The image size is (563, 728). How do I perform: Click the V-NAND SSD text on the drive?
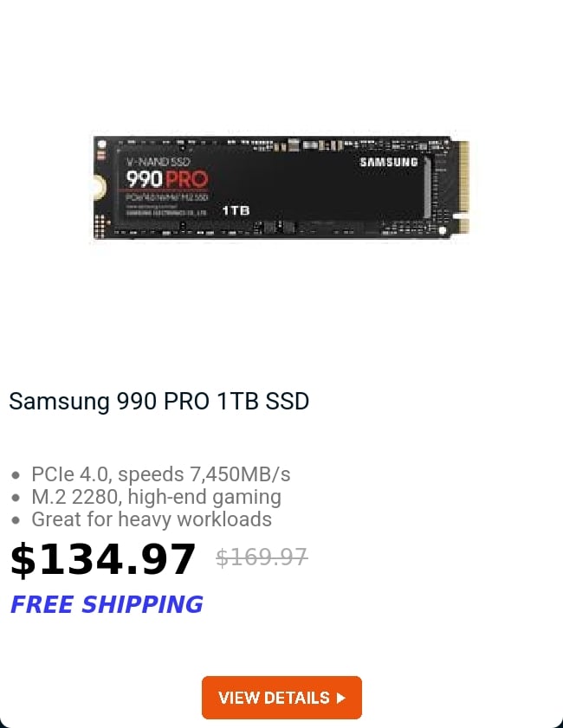[158, 162]
